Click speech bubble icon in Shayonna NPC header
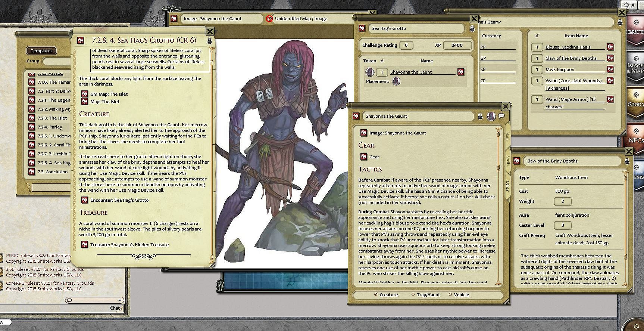This screenshot has width=644, height=331. (x=501, y=116)
